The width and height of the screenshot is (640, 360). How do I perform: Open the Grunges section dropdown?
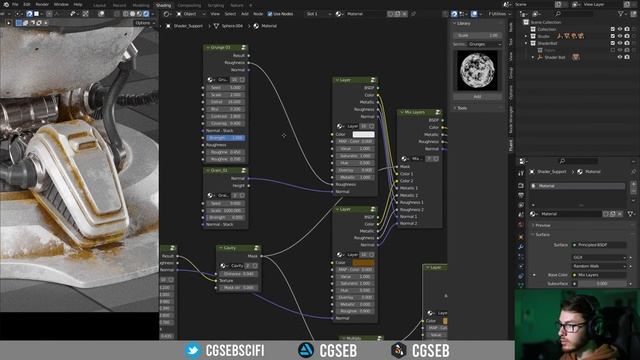click(x=484, y=44)
